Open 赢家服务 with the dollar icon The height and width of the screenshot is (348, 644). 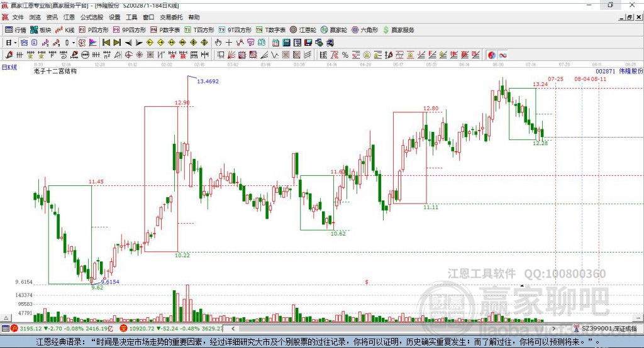coord(398,30)
